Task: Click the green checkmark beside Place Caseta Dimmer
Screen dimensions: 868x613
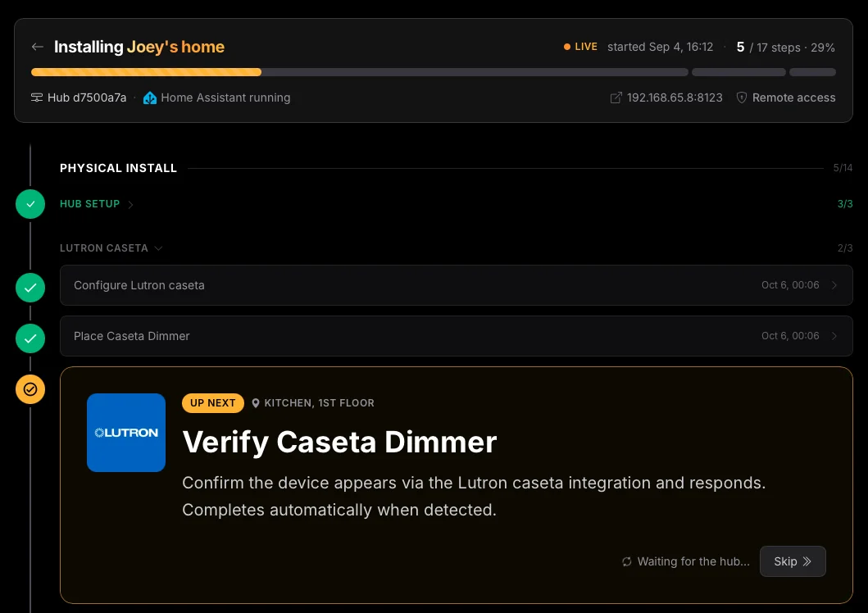Action: (30, 338)
